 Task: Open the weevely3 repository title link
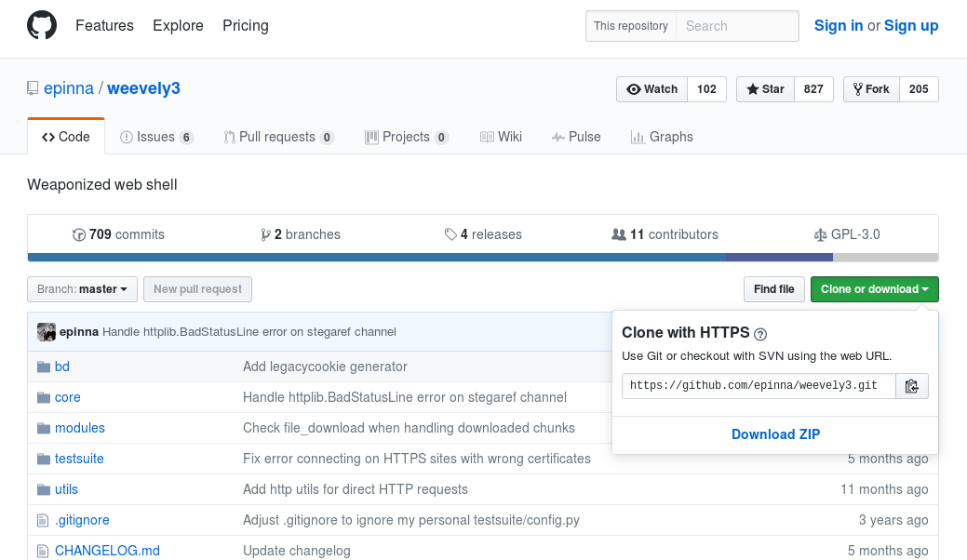point(143,88)
